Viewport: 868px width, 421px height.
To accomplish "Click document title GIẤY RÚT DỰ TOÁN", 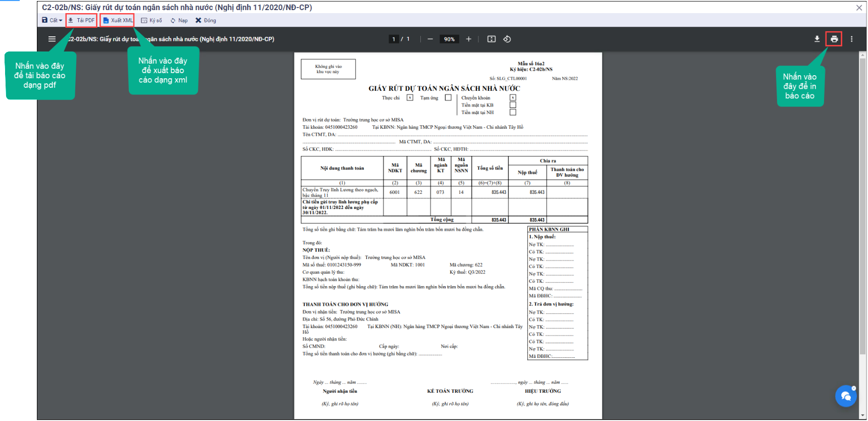I will click(x=444, y=88).
